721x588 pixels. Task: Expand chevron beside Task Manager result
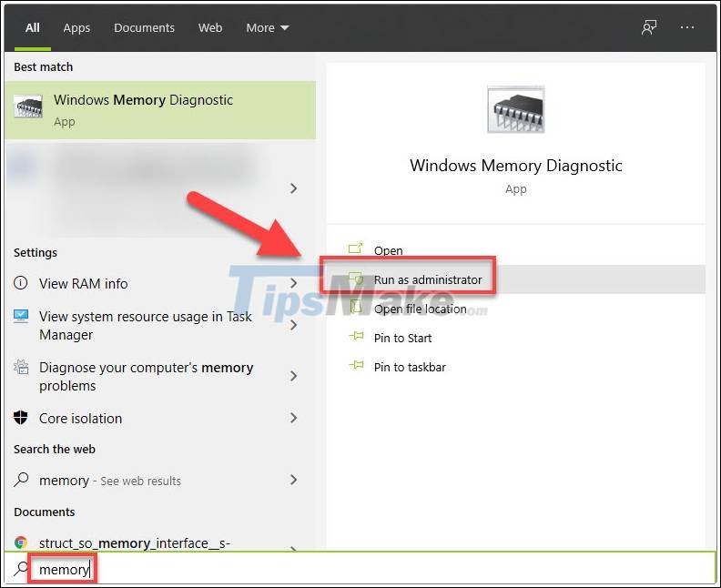click(x=294, y=326)
